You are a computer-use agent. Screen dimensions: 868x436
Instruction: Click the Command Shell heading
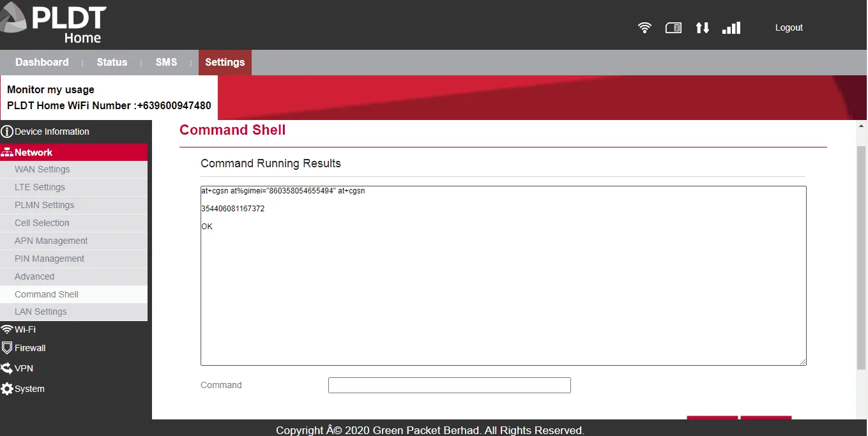click(232, 130)
